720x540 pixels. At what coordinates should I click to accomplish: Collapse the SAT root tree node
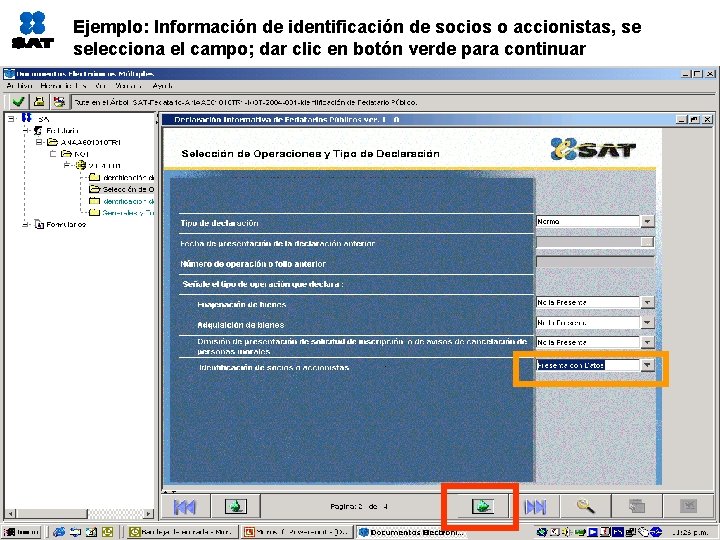point(11,118)
